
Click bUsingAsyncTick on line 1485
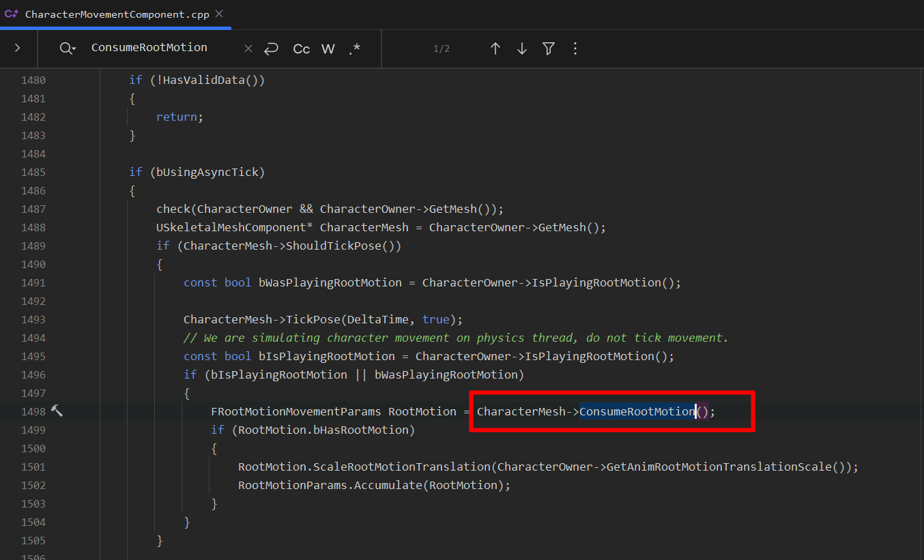(x=207, y=172)
